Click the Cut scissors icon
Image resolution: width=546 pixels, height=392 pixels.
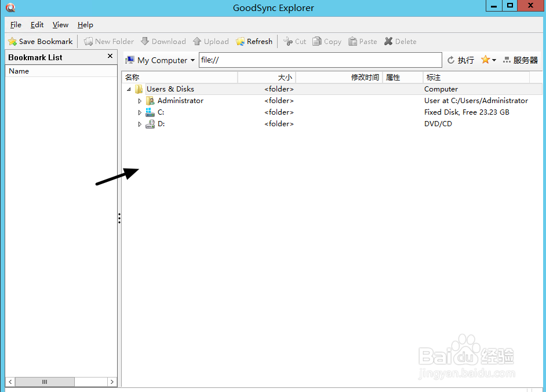pyautogui.click(x=288, y=41)
